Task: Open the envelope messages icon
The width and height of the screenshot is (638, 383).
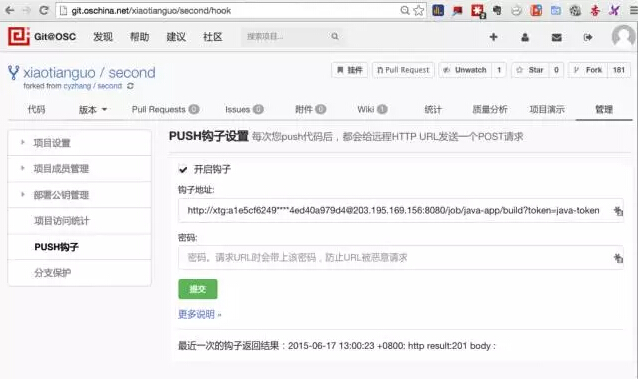Action: (x=557, y=37)
